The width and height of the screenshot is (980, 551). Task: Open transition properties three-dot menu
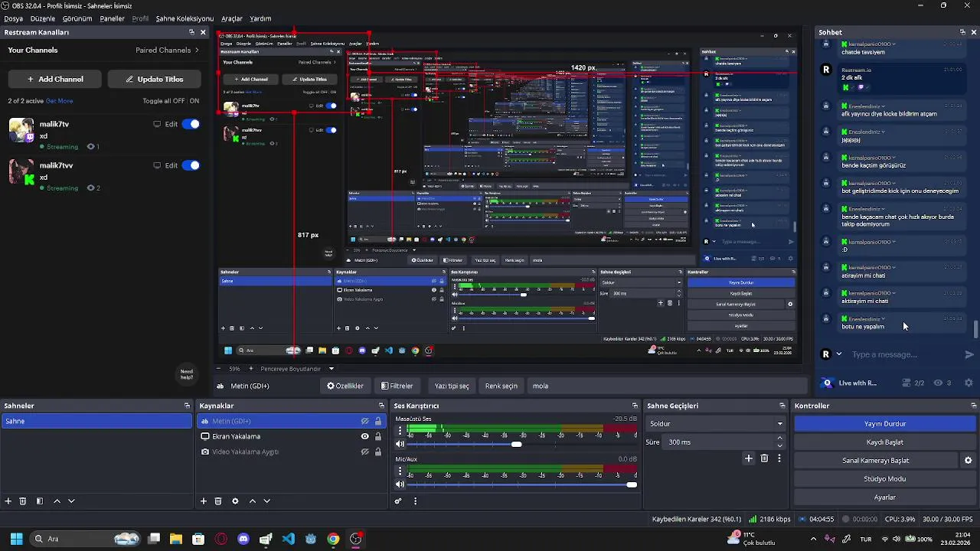click(779, 458)
